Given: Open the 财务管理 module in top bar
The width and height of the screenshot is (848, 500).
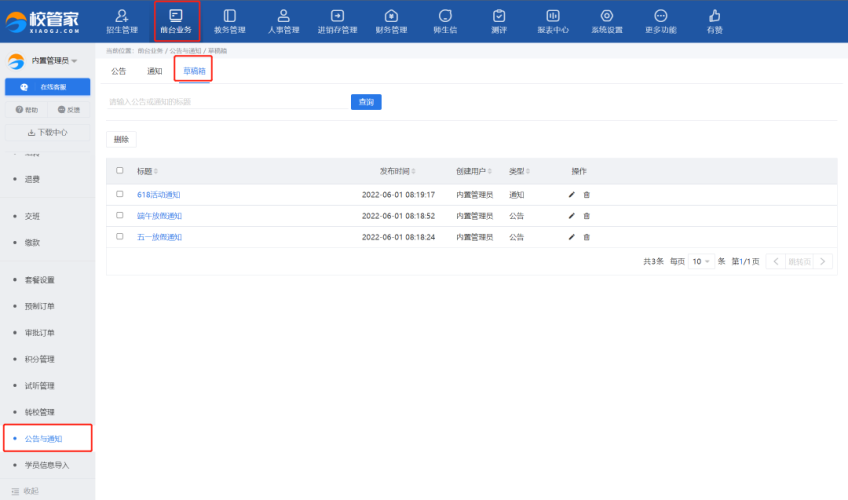Looking at the screenshot, I should 391,16.
